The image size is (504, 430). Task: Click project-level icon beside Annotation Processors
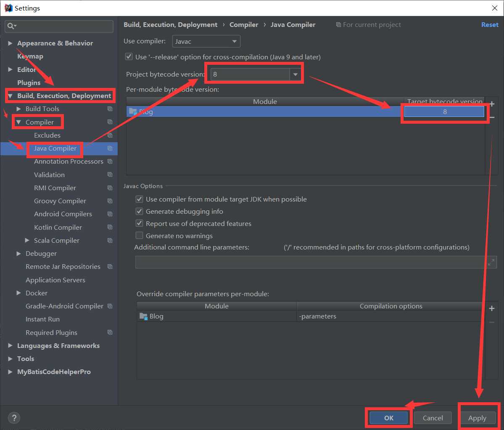click(110, 162)
